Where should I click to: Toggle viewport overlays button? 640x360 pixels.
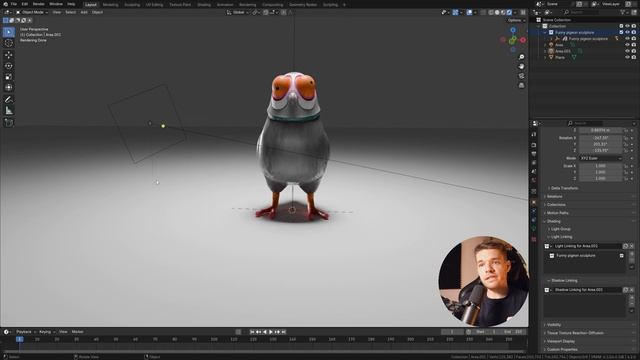(x=469, y=13)
